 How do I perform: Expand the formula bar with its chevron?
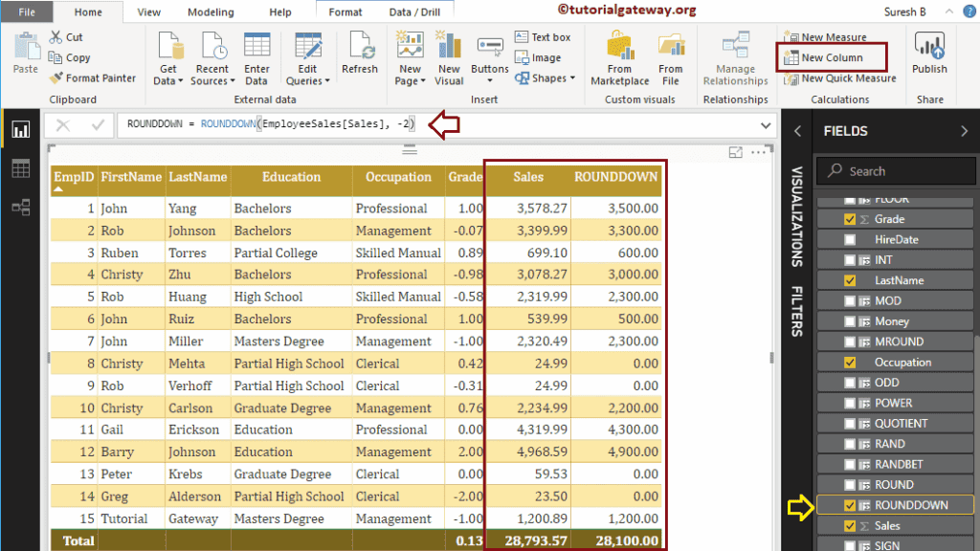pyautogui.click(x=765, y=124)
